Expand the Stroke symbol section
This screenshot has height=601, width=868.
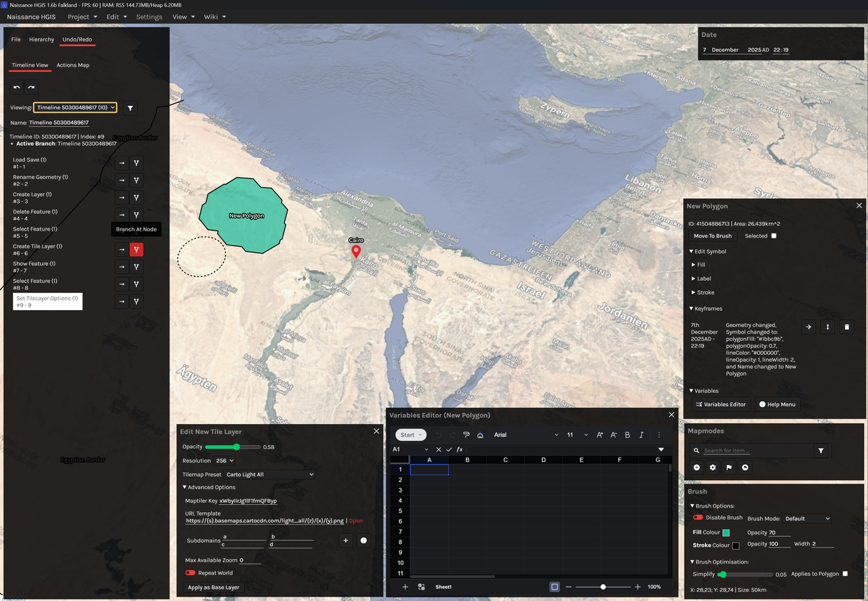coord(703,292)
